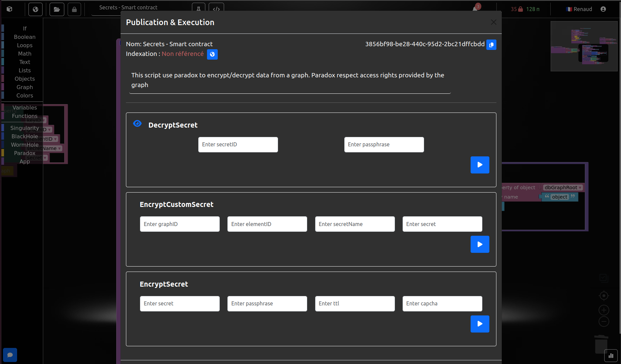Open the chat bubble button
The image size is (621, 364).
pyautogui.click(x=10, y=355)
